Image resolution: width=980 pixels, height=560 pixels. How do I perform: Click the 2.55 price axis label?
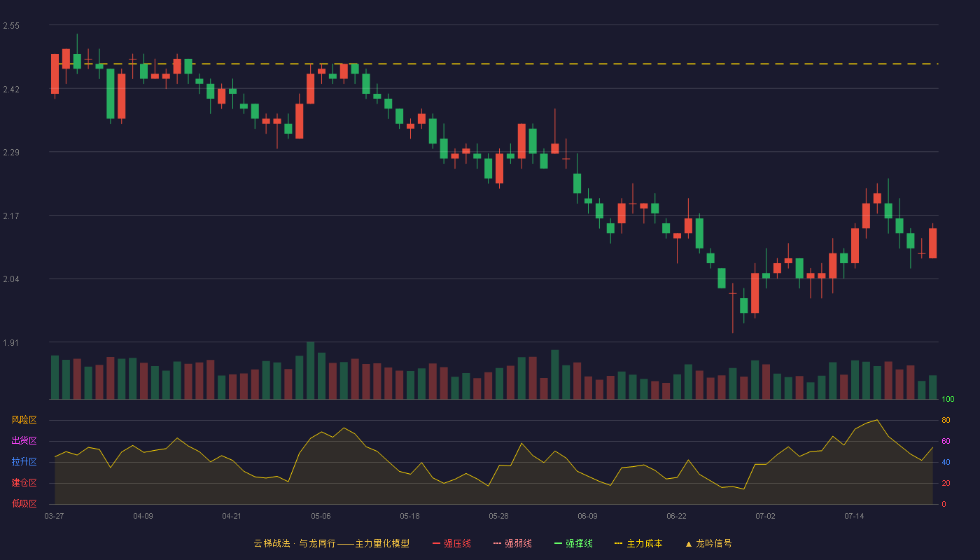point(11,26)
